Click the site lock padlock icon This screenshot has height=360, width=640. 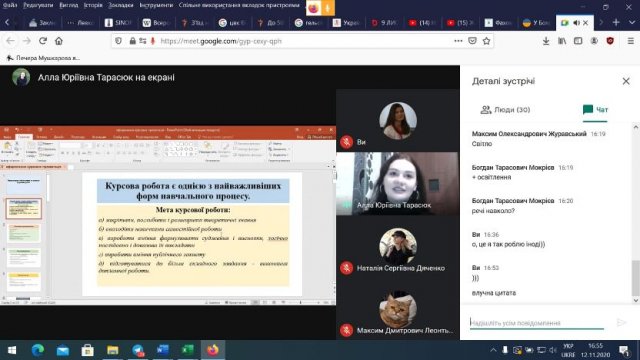pyautogui.click(x=132, y=41)
